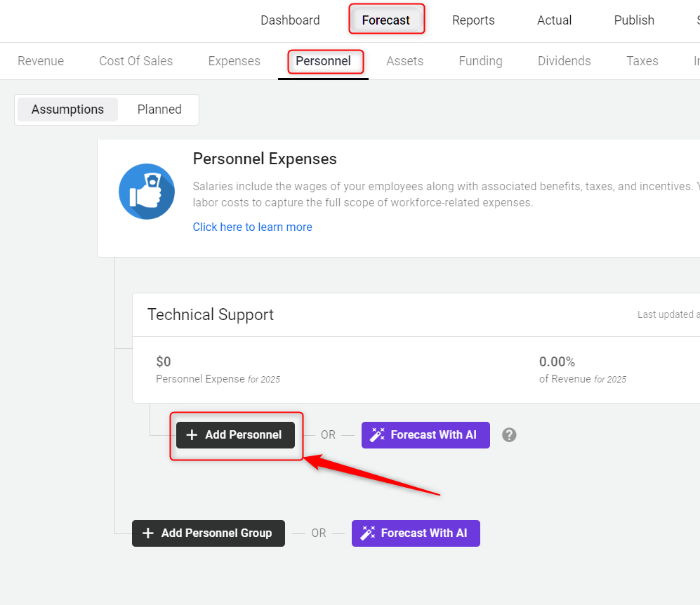Select the Cost Of Sales tab
700x605 pixels.
(x=136, y=61)
